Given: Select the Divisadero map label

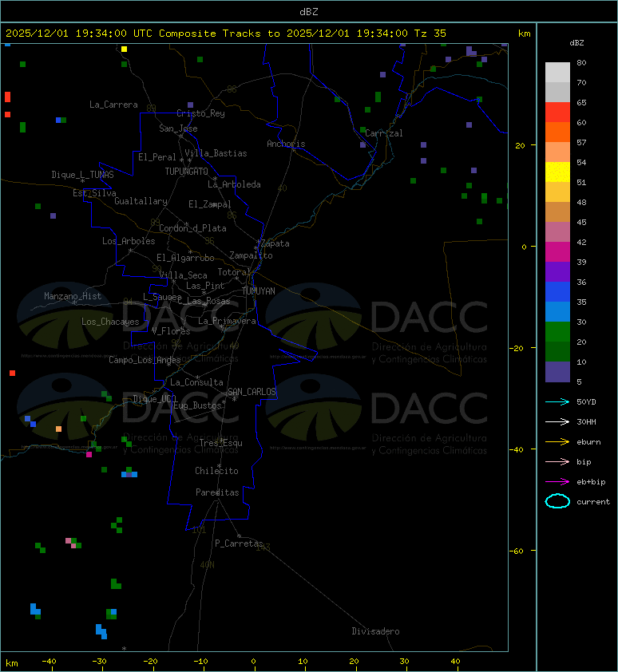Looking at the screenshot, I should tap(376, 631).
